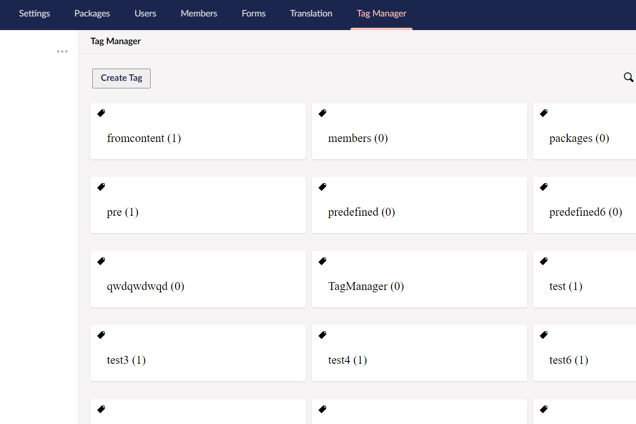
Task: Open the predefined6 (0) tag
Action: [585, 212]
